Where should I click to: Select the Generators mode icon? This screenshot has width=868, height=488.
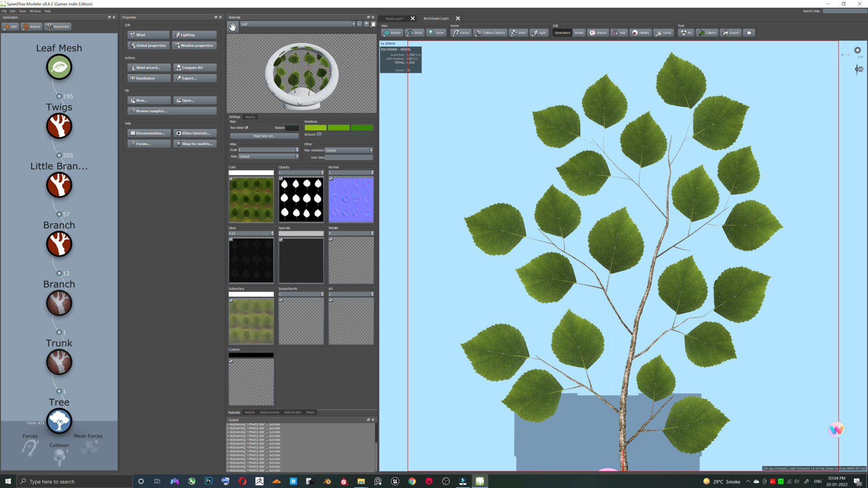coord(562,33)
